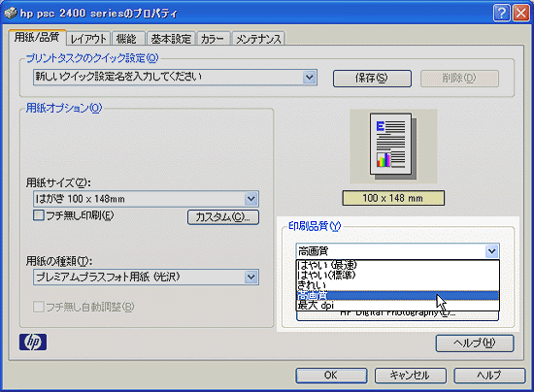
Task: Close the properties dialog window
Action: click(521, 14)
